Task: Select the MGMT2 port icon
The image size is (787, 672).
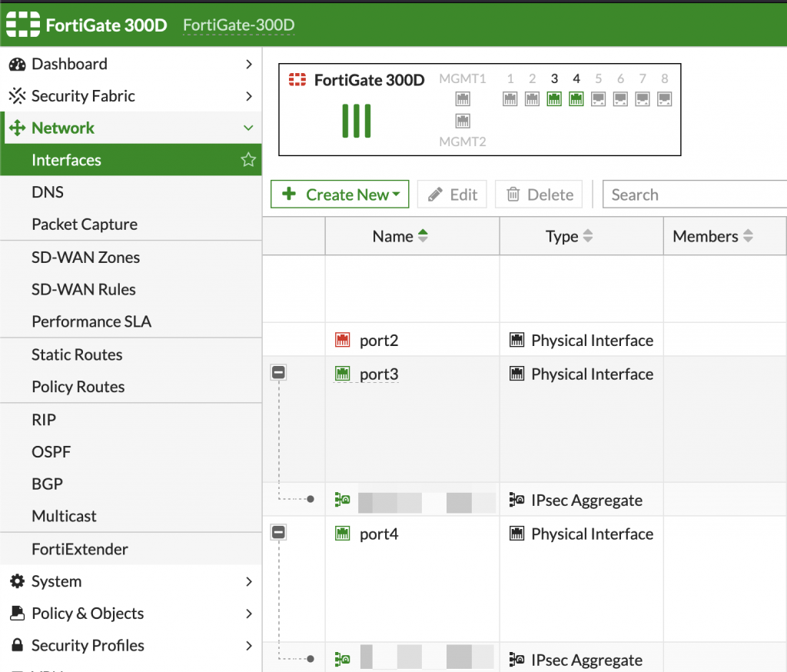Action: pyautogui.click(x=463, y=121)
